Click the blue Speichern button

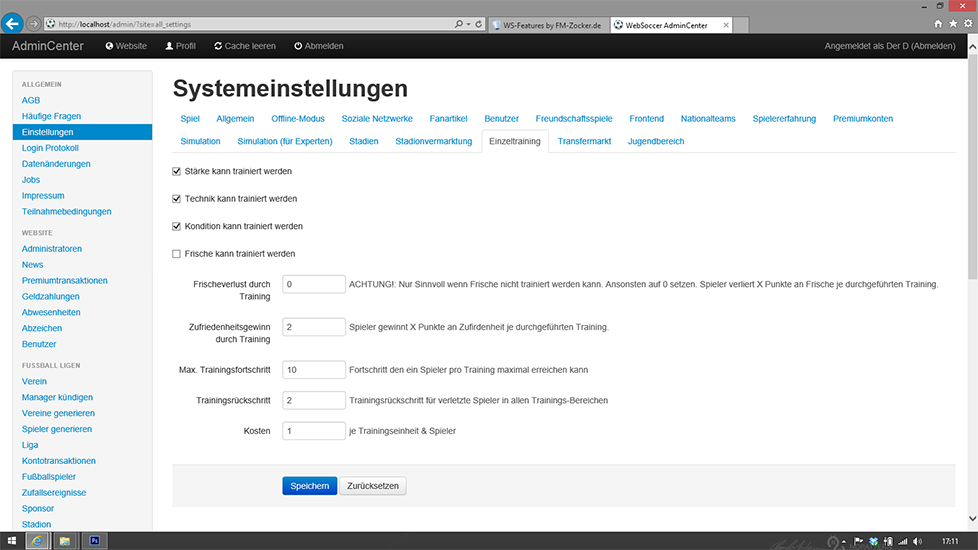click(309, 486)
